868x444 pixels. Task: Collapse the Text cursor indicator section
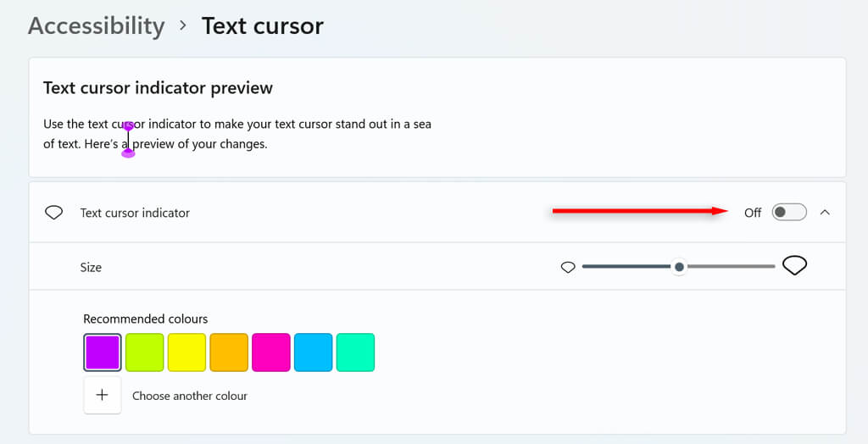coord(826,212)
